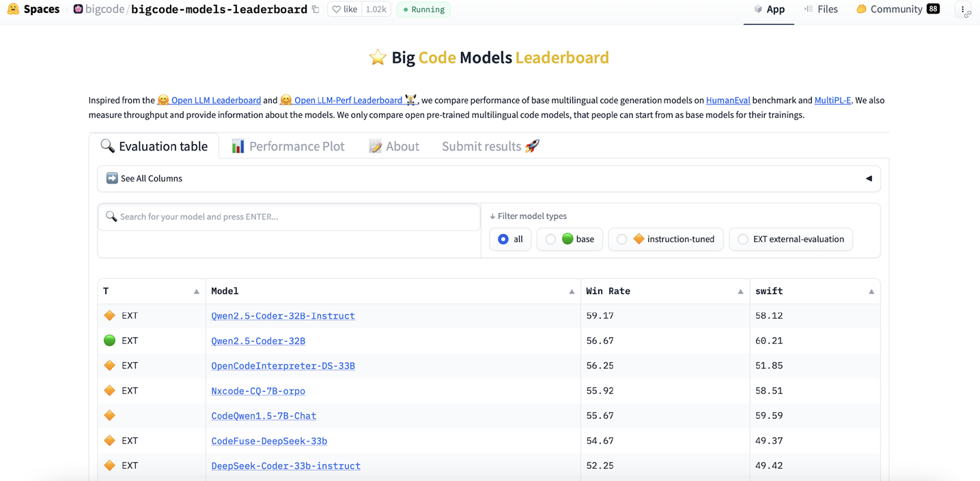Sort Win Rate column using its arrow
The height and width of the screenshot is (481, 980).
[740, 292]
